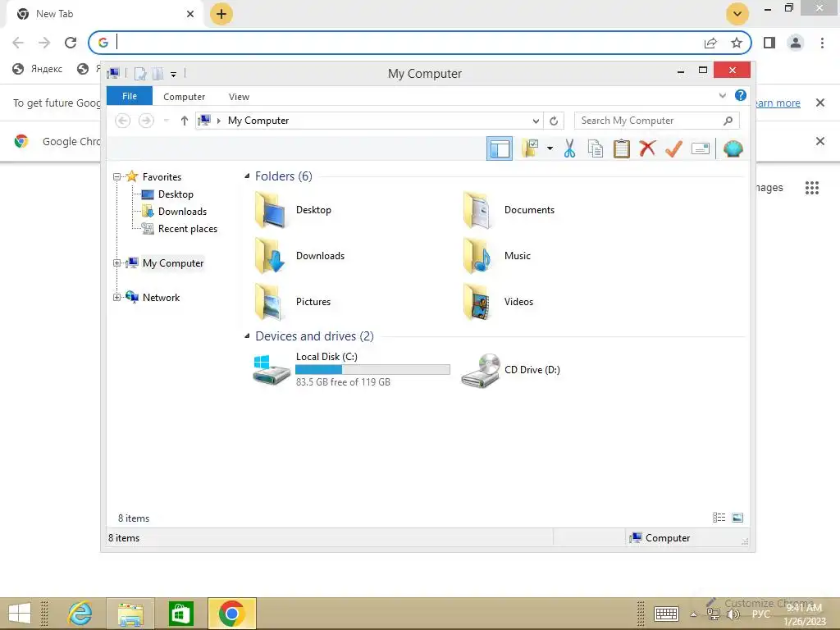The height and width of the screenshot is (630, 840).
Task: Click the Copy icon in Explorer toolbar
Action: (x=596, y=148)
